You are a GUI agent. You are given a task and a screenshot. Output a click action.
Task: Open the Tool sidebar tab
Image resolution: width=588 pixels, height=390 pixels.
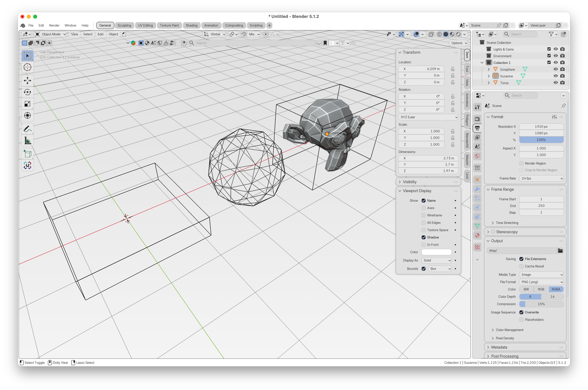pyautogui.click(x=467, y=69)
